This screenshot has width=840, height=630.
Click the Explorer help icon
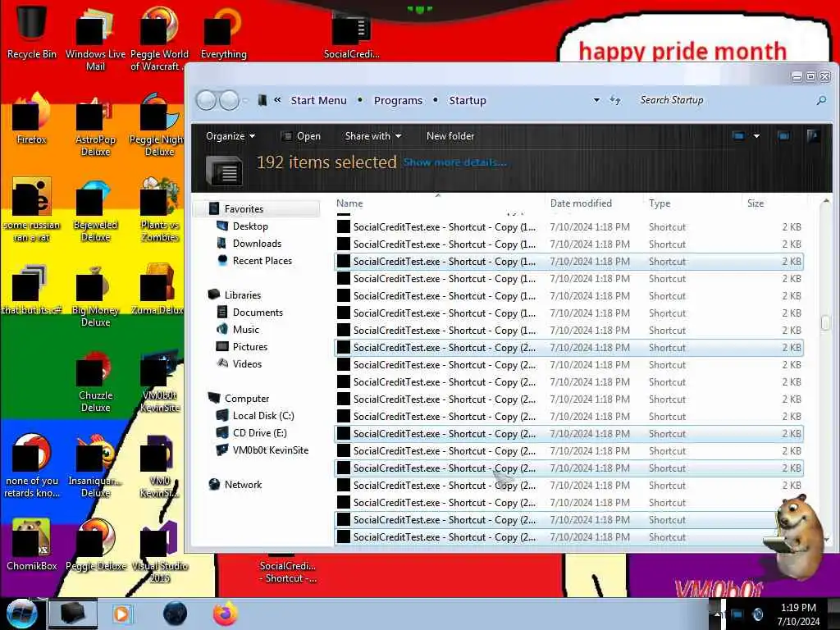click(813, 136)
